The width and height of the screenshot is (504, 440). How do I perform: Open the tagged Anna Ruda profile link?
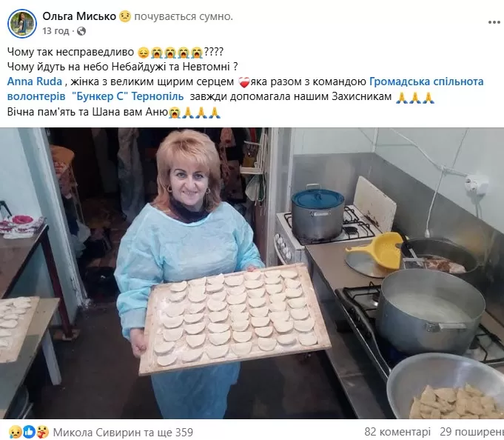[x=34, y=81]
